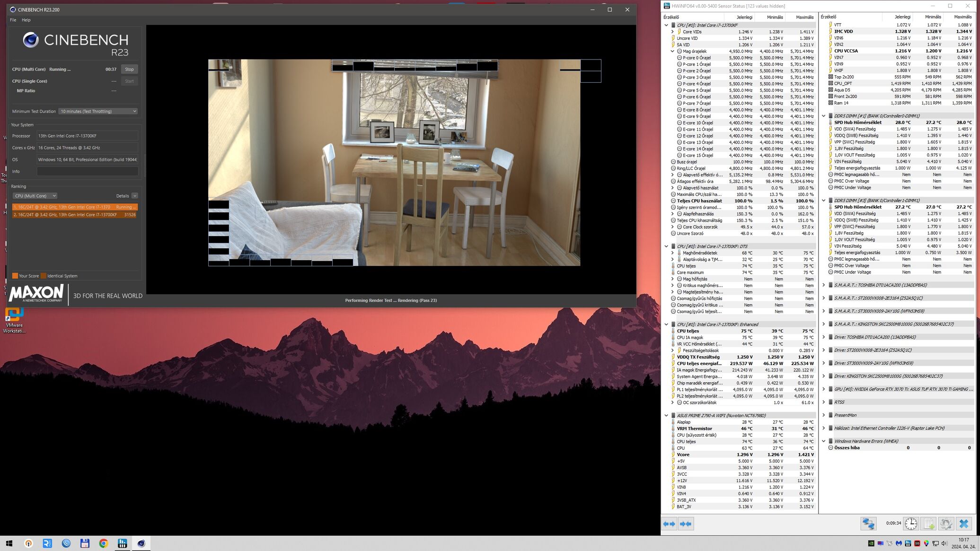Select the IMC VDD voltage row
The image size is (980, 551).
point(900,32)
